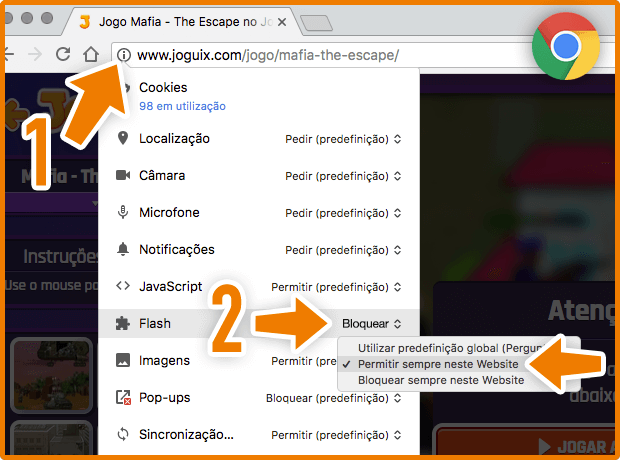Go to the home page icon

91,54
